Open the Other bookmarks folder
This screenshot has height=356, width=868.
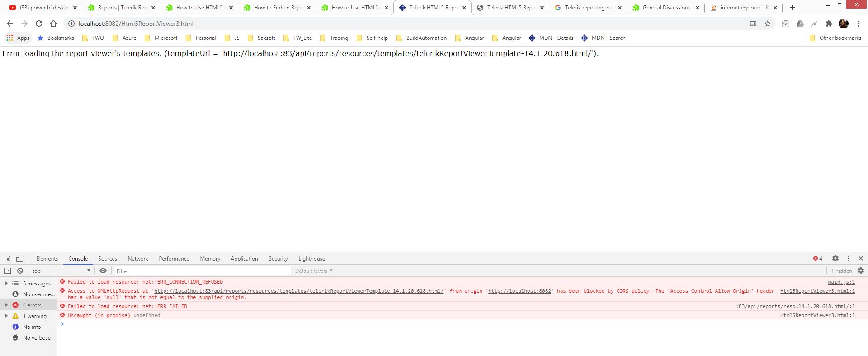835,38
